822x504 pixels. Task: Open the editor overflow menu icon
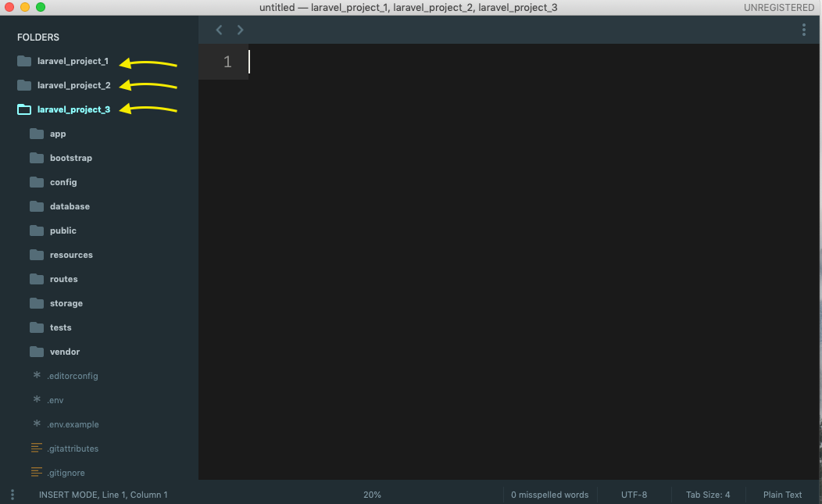click(804, 30)
